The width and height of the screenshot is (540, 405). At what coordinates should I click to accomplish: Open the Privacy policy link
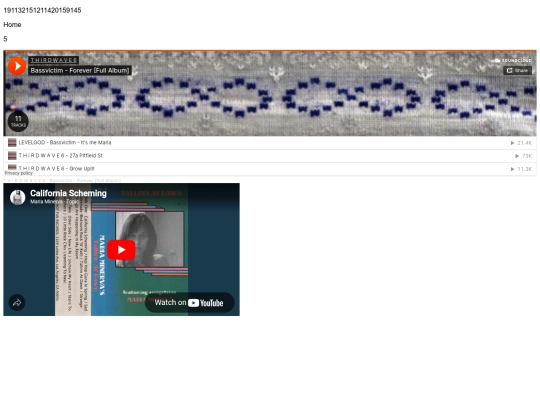click(19, 173)
